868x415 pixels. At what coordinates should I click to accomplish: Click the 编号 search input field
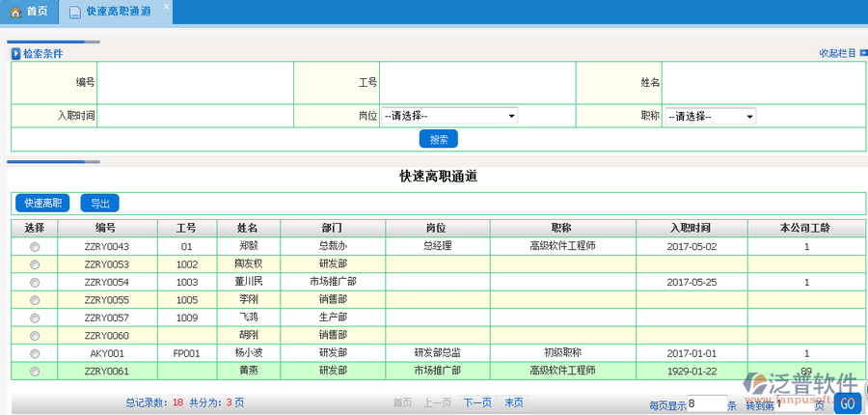click(195, 83)
